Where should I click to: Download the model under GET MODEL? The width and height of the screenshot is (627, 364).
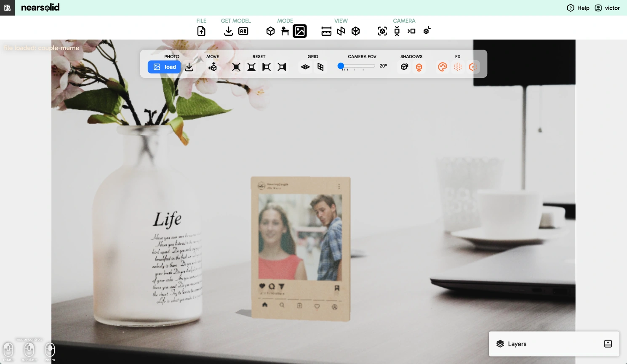click(x=228, y=31)
